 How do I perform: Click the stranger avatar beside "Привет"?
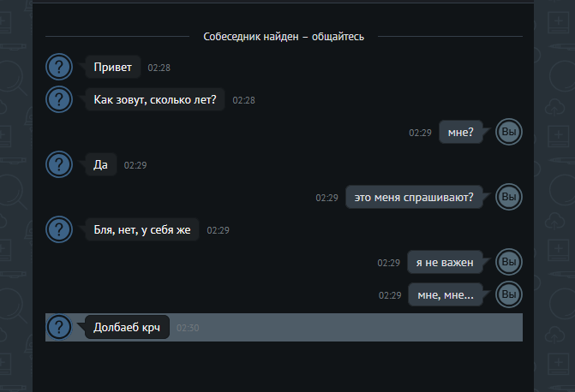pyautogui.click(x=59, y=67)
